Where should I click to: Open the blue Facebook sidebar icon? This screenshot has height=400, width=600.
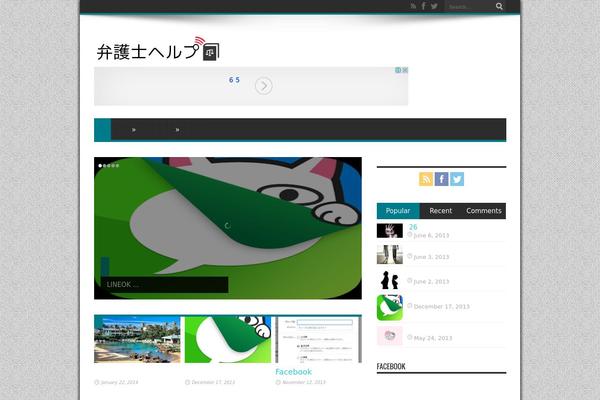[442, 179]
